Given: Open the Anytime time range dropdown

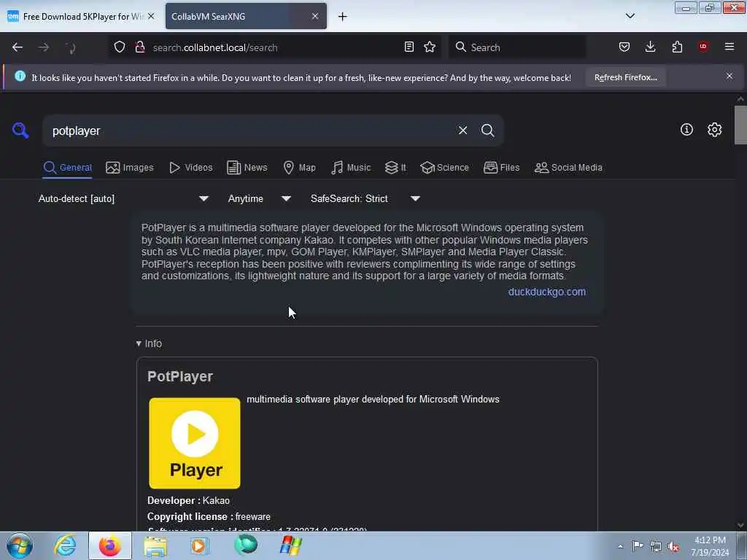Looking at the screenshot, I should 260,198.
